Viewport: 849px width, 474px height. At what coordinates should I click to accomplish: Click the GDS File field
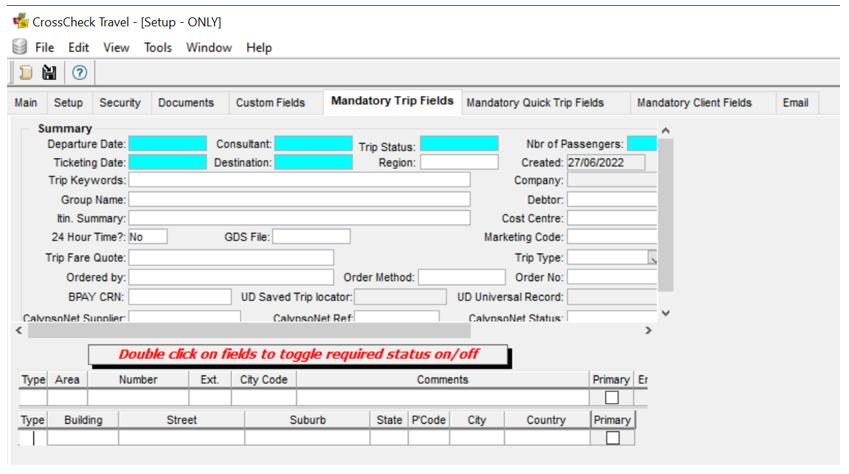click(x=311, y=237)
